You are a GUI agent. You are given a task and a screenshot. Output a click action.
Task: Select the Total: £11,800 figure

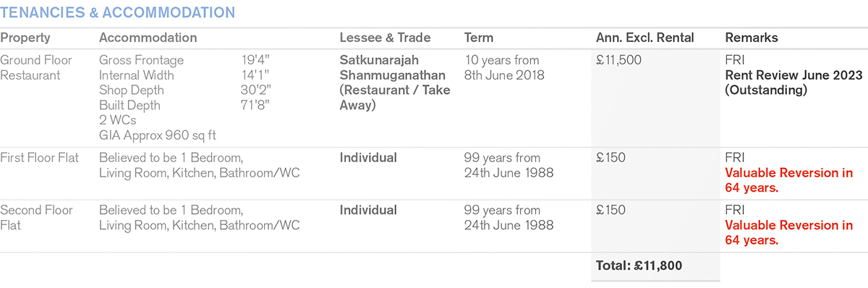[x=639, y=266]
